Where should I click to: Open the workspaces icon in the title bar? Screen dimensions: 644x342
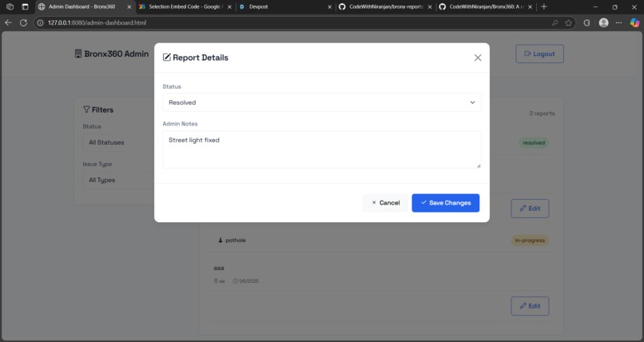(10, 6)
